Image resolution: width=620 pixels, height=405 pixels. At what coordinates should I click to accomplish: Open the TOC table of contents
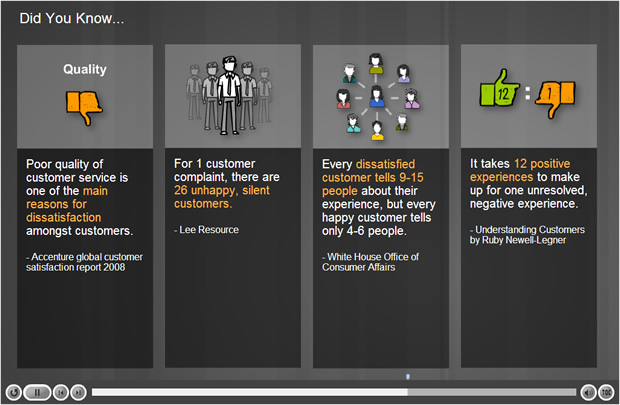606,392
